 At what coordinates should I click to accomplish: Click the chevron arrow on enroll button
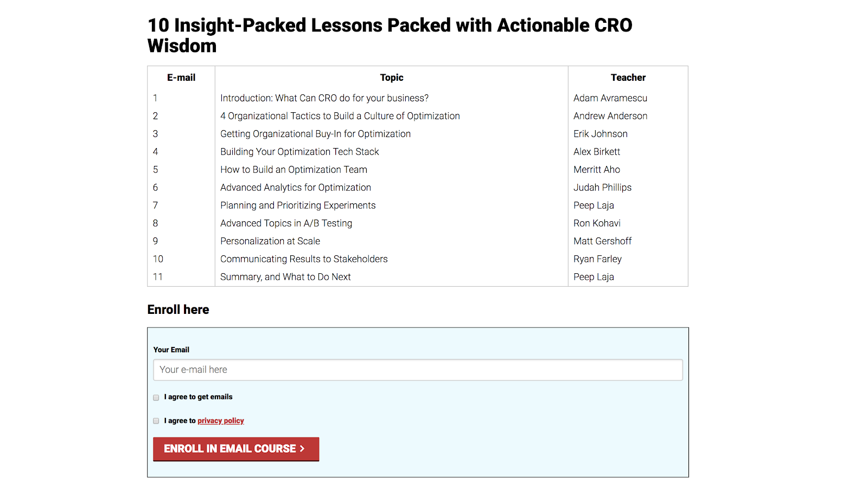[302, 449]
